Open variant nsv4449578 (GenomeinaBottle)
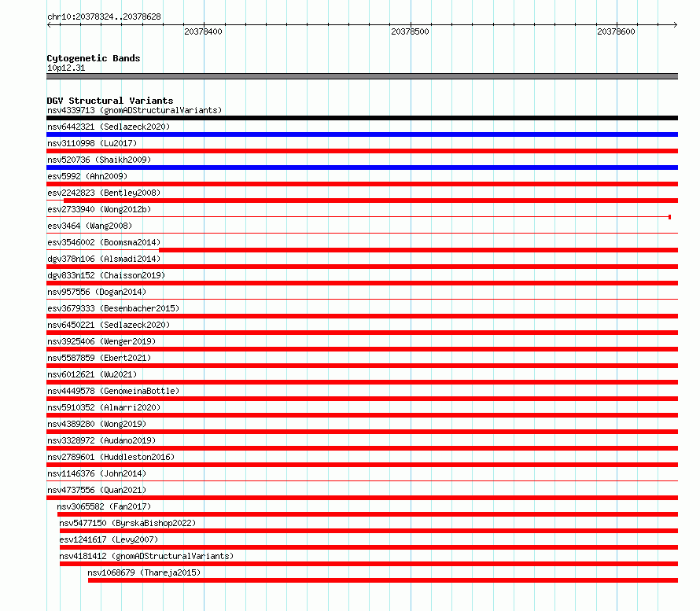Screen dimensions: 700x611 (x=113, y=391)
